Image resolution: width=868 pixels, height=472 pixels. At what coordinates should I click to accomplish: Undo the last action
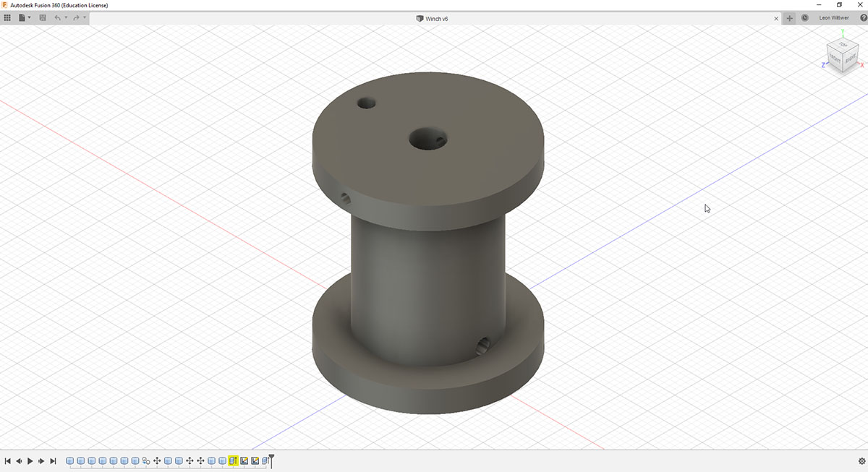click(x=58, y=17)
